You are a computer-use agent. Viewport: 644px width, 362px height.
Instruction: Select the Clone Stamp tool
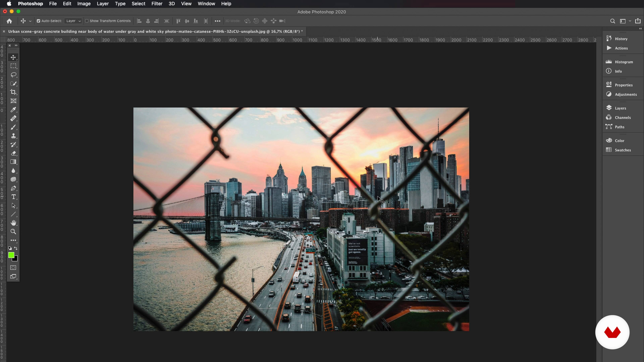tap(13, 136)
